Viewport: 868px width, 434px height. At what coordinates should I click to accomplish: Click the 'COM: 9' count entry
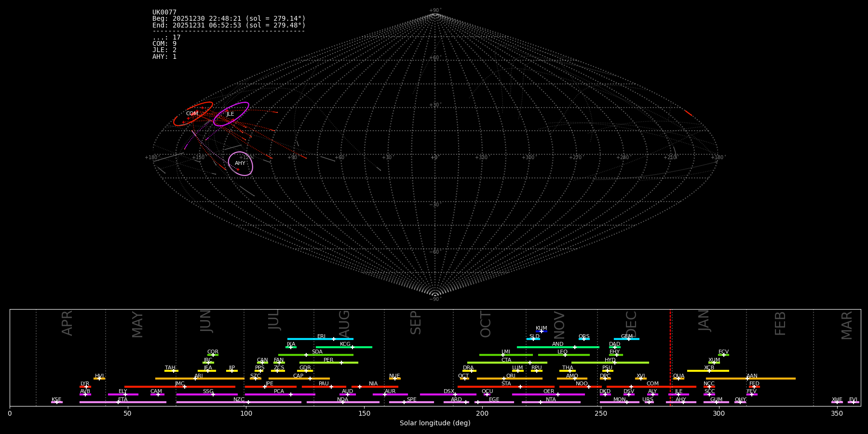[x=164, y=44]
